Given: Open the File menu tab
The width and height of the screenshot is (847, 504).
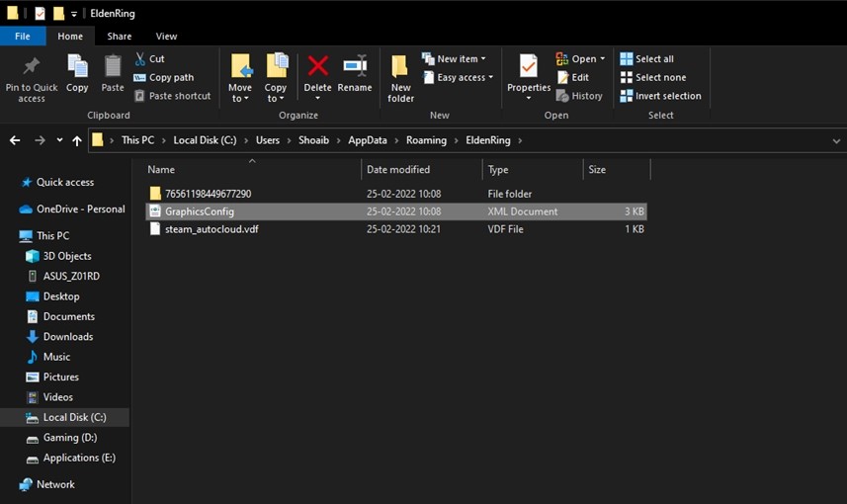Looking at the screenshot, I should (22, 37).
